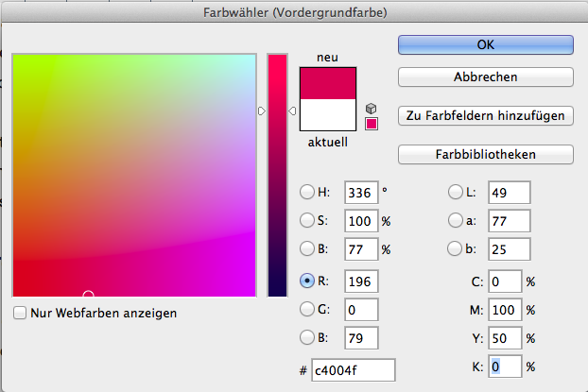Viewport: 588px width, 392px height.
Task: Enable the Nur Webfarben anzeigen checkbox
Action: [x=21, y=312]
